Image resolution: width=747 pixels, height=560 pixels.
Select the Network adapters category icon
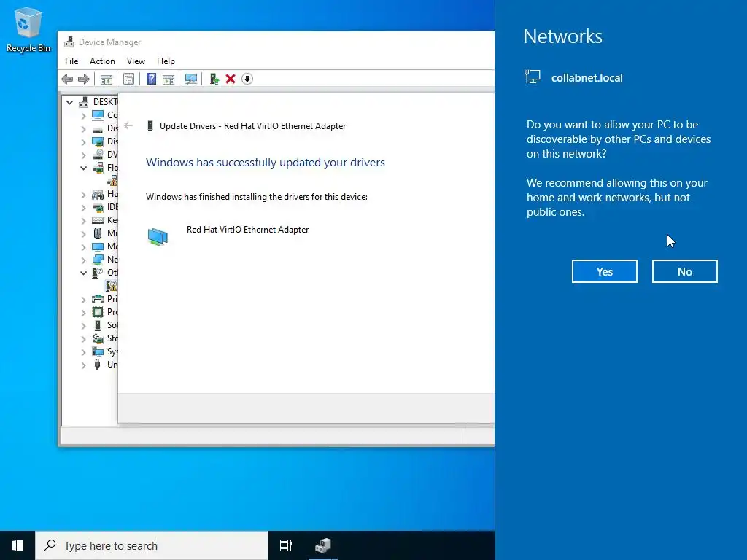click(98, 260)
